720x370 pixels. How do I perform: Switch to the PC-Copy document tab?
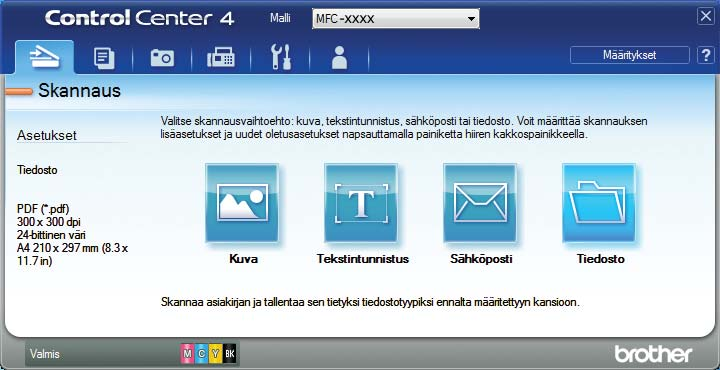(x=104, y=59)
